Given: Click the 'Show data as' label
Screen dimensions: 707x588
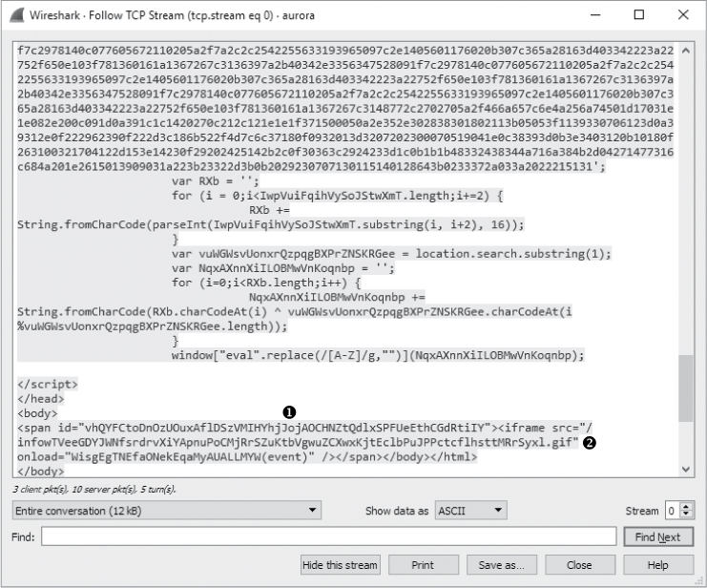Looking at the screenshot, I should pyautogui.click(x=397, y=511).
